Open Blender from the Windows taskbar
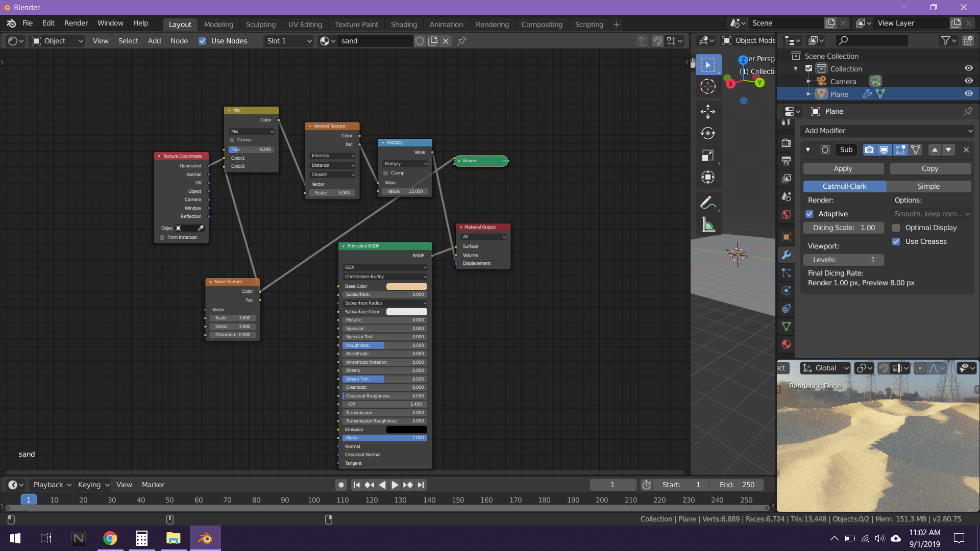 click(x=205, y=538)
